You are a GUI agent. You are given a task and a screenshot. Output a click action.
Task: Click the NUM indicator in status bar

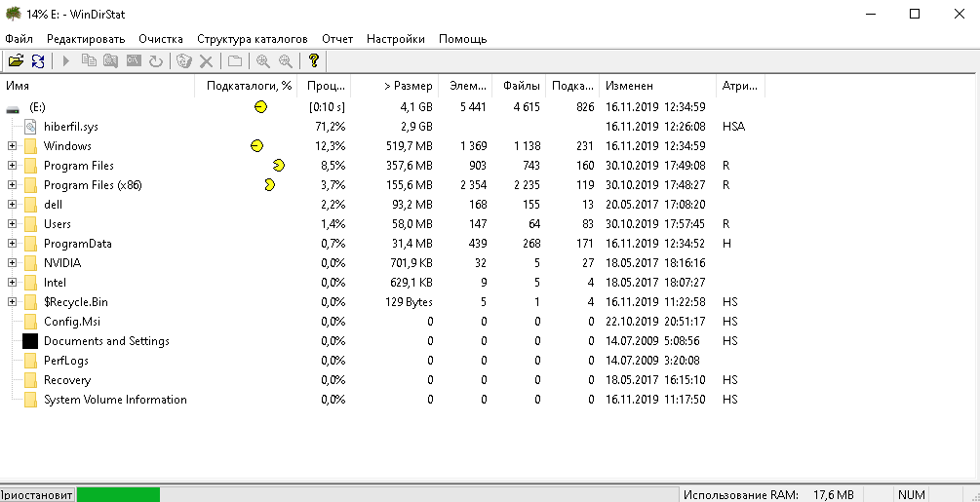911,495
